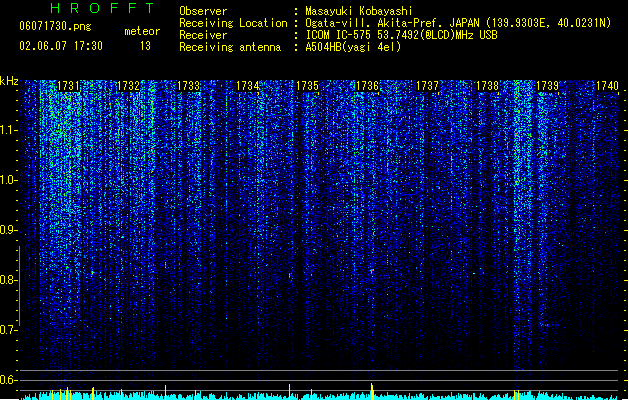The image size is (629, 400).
Task: Click observer name Masayuki Kobayashi
Action: (359, 11)
